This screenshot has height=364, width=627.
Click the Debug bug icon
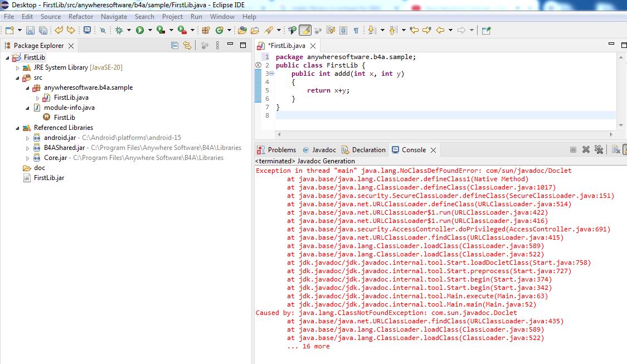click(x=119, y=30)
